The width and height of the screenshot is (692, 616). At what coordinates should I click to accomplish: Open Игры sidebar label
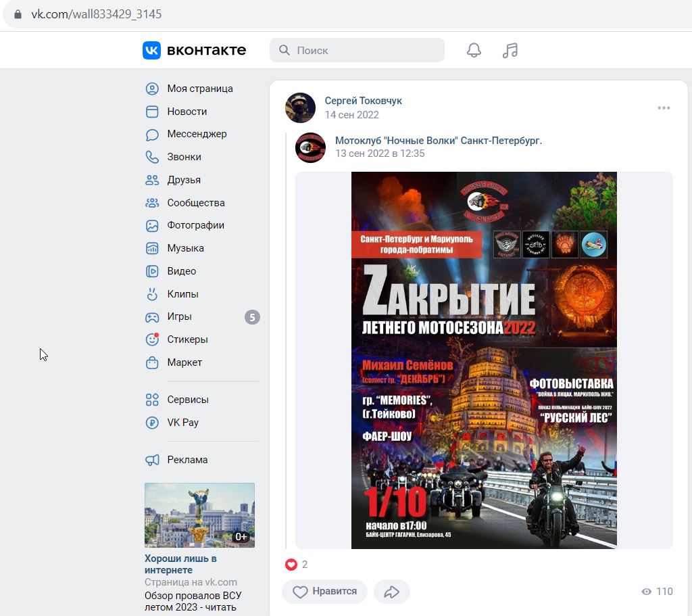point(179,317)
